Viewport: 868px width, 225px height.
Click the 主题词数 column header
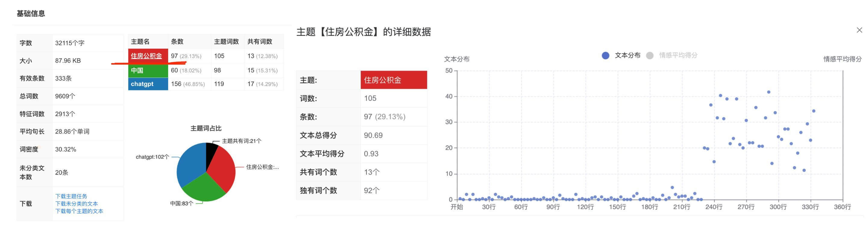(226, 42)
